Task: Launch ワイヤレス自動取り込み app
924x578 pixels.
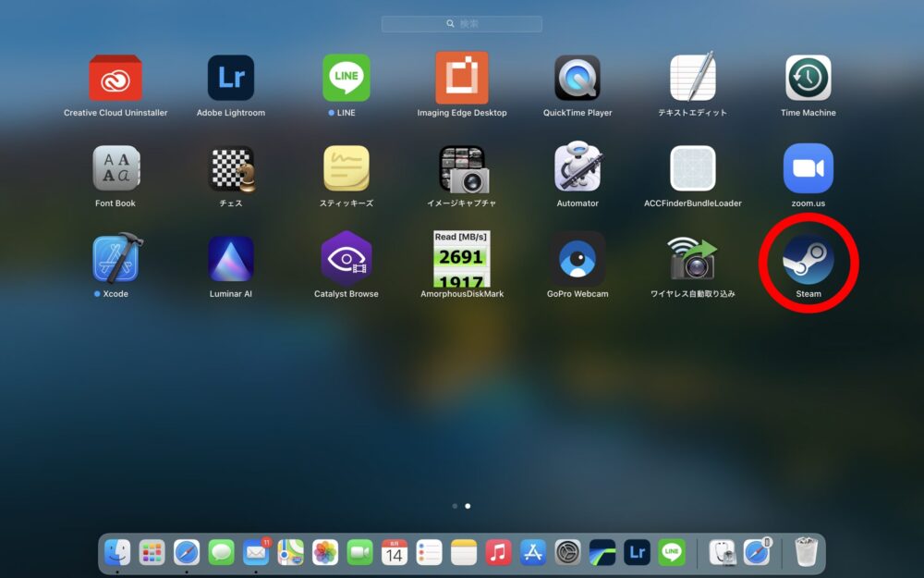Action: (x=693, y=258)
